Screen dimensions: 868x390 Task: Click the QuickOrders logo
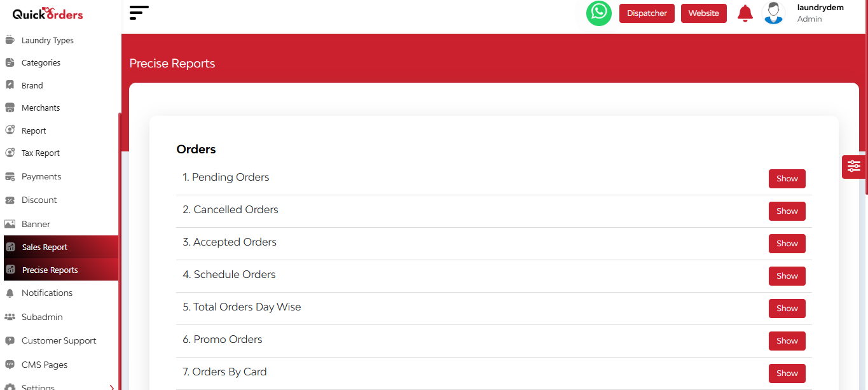[48, 13]
